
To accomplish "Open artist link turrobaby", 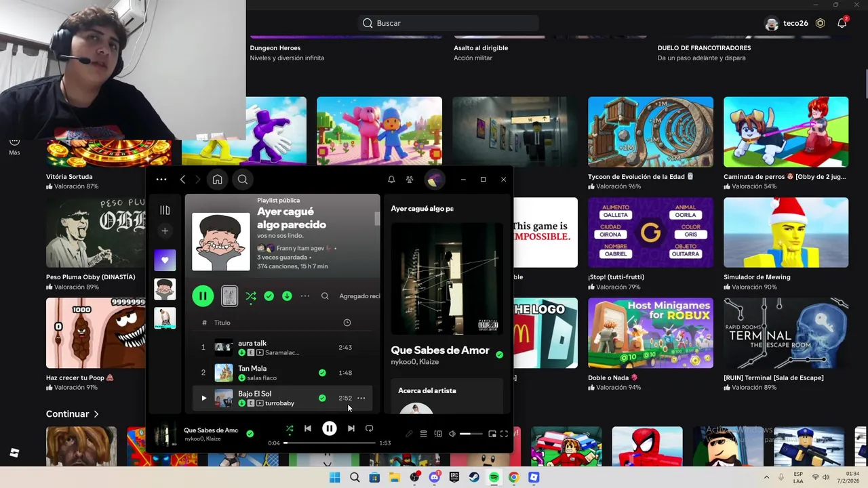I will point(279,403).
